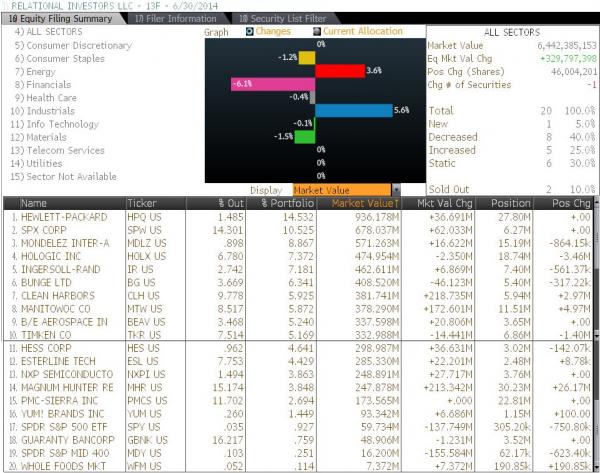Select the NXP SEMICONDUCTO holding row

click(x=298, y=374)
